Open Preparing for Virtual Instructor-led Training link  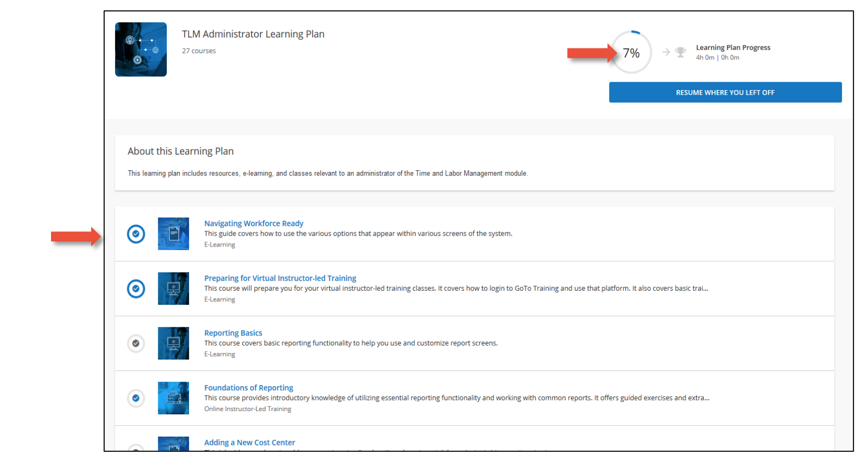[x=280, y=278]
